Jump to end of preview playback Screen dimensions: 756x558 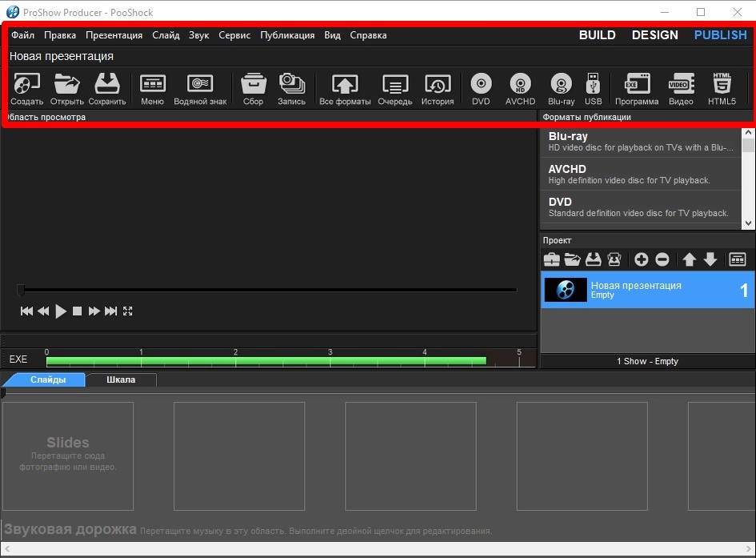click(111, 311)
